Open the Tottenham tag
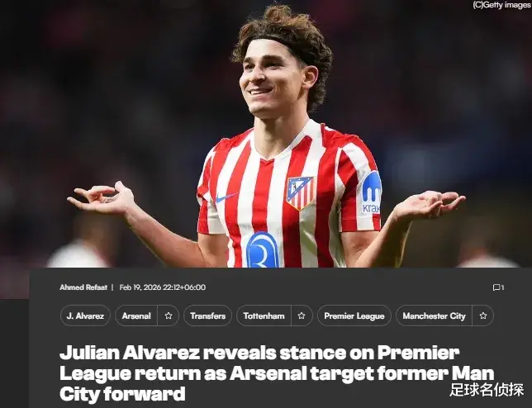This screenshot has height=408, width=532. click(264, 315)
